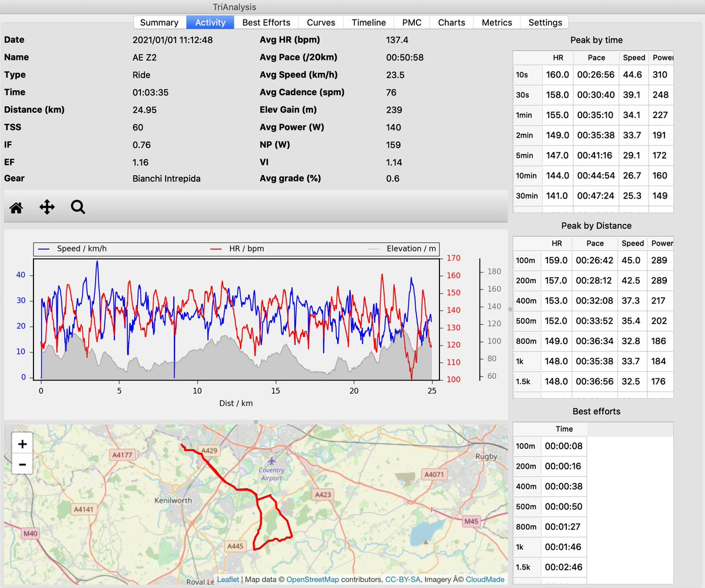Zoom in on the map
705x588 pixels.
[x=22, y=443]
